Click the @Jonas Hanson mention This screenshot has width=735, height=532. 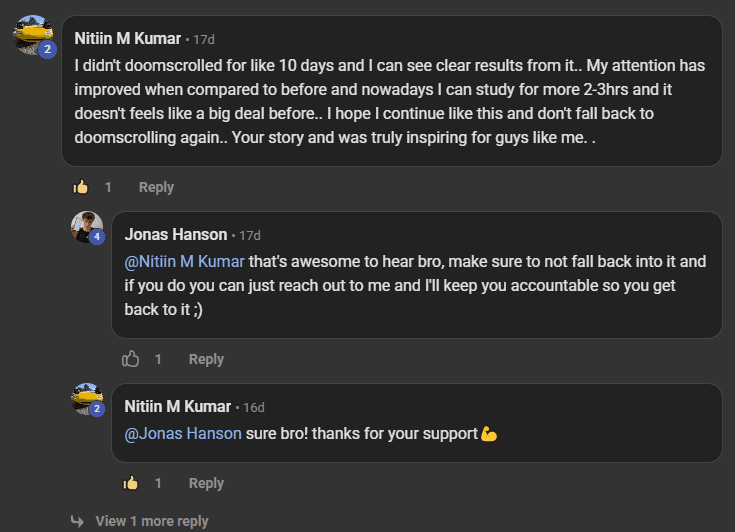tap(183, 434)
